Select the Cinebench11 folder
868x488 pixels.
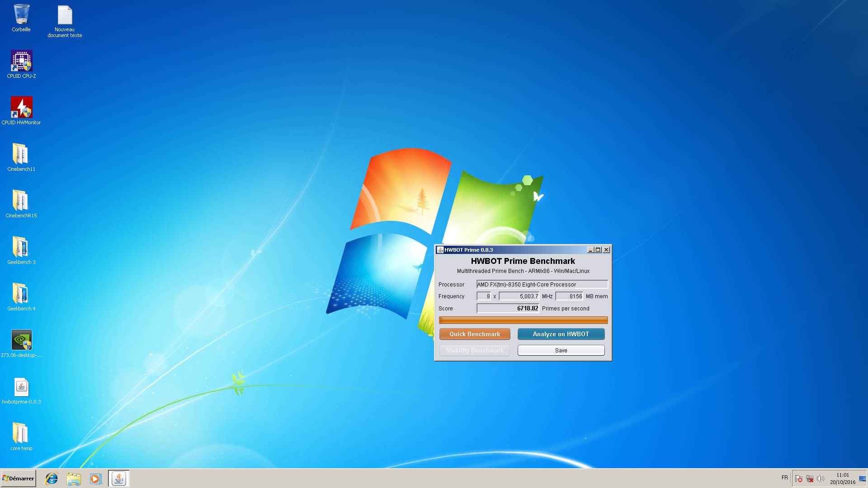pos(21,157)
